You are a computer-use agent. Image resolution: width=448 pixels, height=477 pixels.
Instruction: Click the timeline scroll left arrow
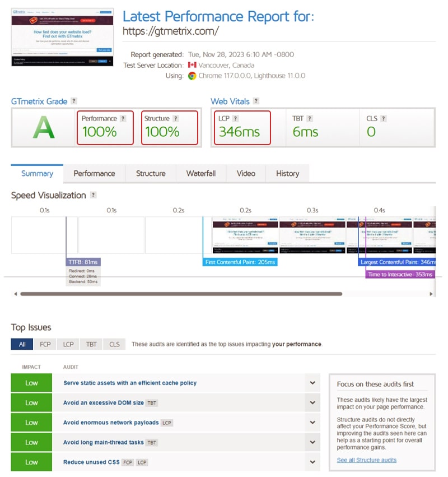16,294
